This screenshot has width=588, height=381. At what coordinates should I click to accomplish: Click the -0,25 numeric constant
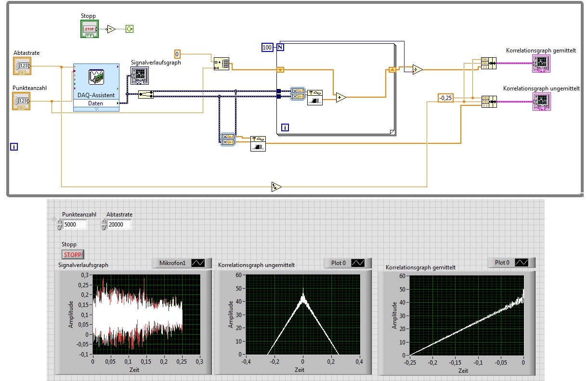[x=446, y=98]
